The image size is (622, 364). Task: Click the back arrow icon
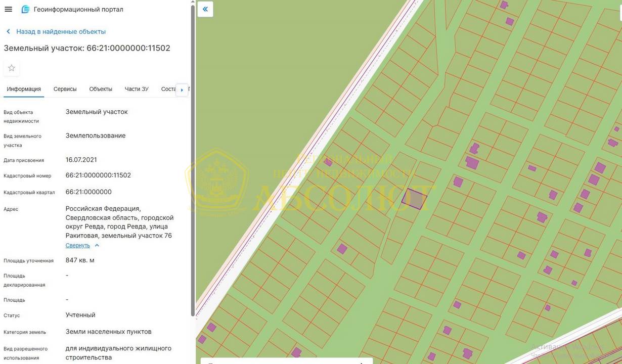point(8,31)
